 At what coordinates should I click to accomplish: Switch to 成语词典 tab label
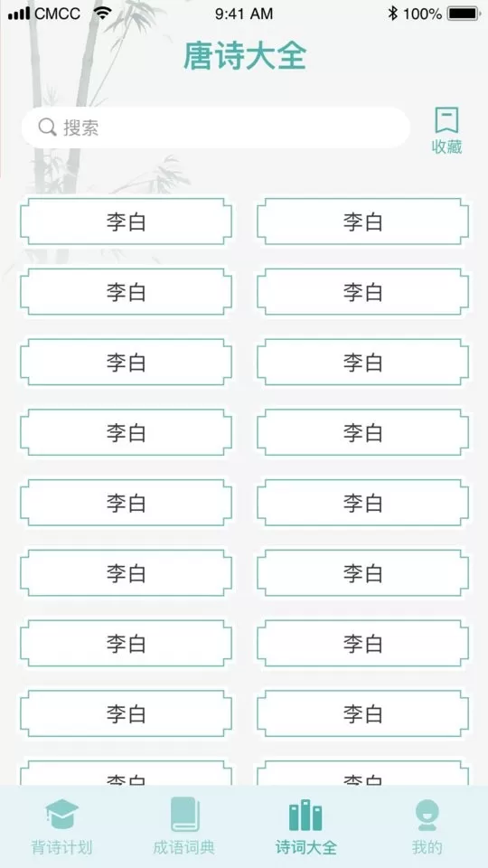tap(184, 847)
